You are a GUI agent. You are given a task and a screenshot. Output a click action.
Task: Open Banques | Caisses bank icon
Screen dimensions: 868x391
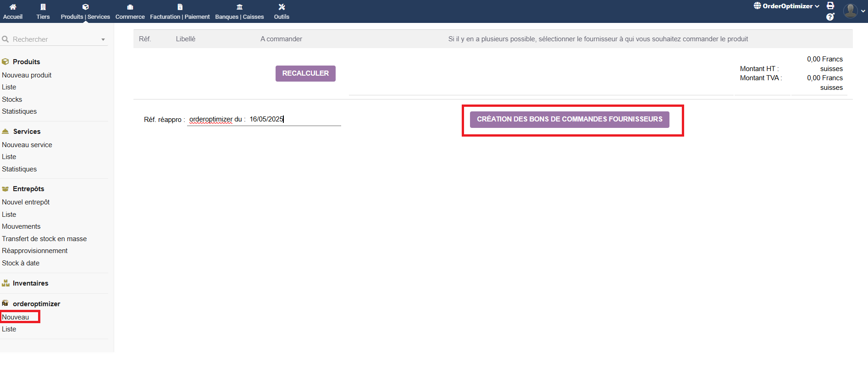(x=239, y=7)
